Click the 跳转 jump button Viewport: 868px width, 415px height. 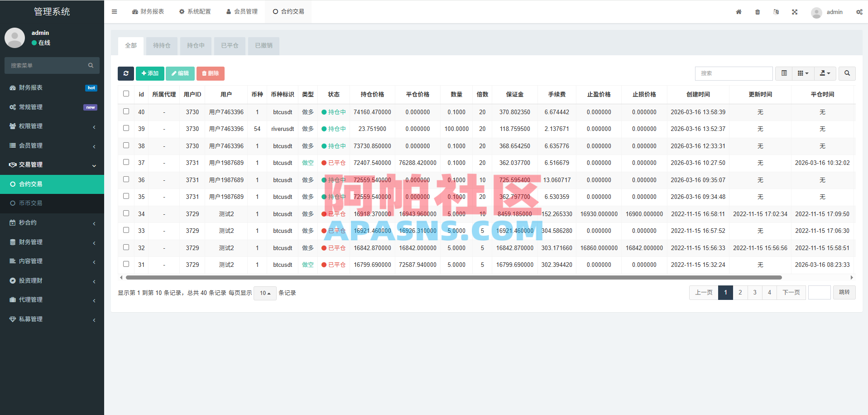844,293
